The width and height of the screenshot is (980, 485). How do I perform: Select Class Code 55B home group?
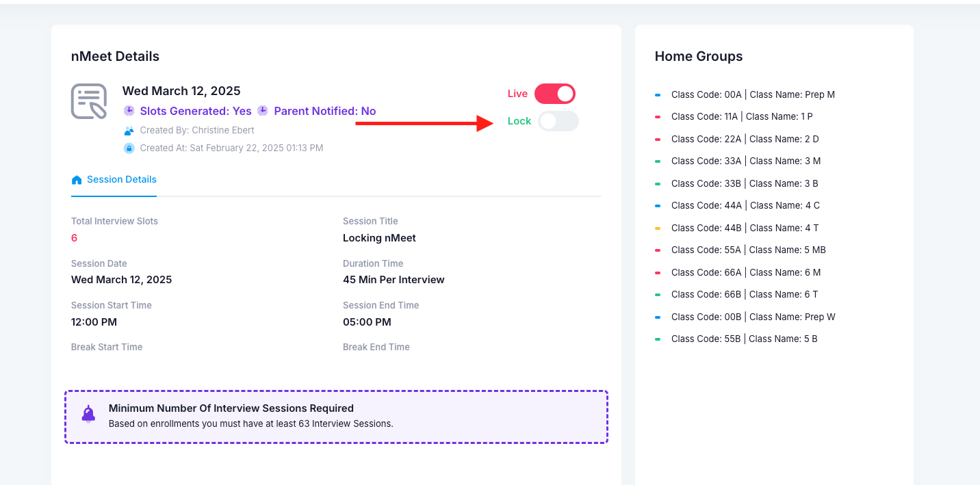(744, 339)
